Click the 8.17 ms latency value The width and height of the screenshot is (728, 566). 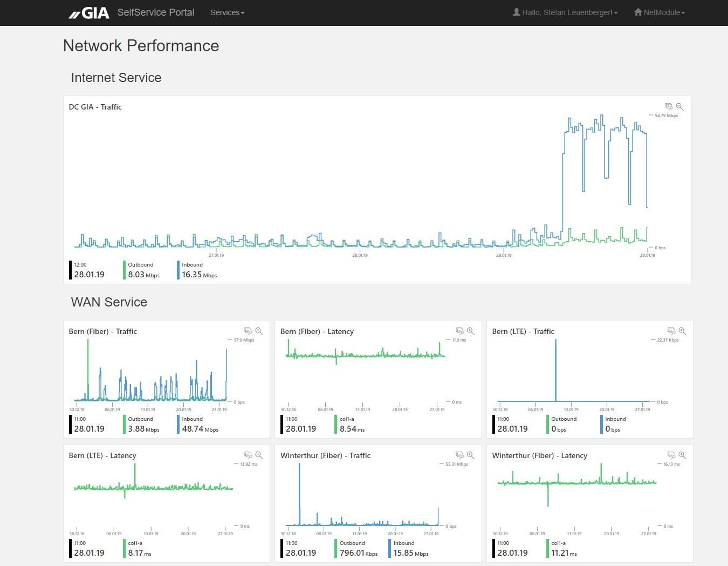click(x=140, y=553)
